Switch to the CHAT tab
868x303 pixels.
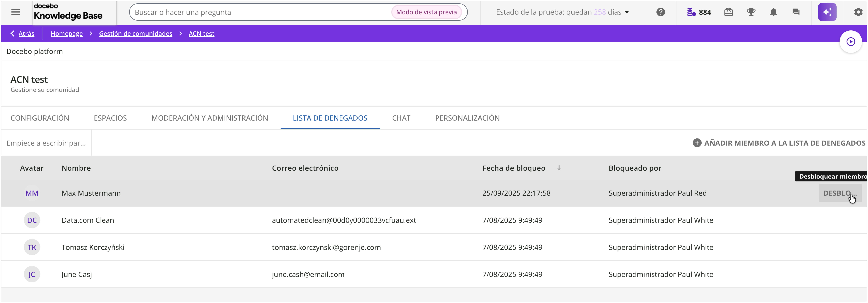(401, 118)
